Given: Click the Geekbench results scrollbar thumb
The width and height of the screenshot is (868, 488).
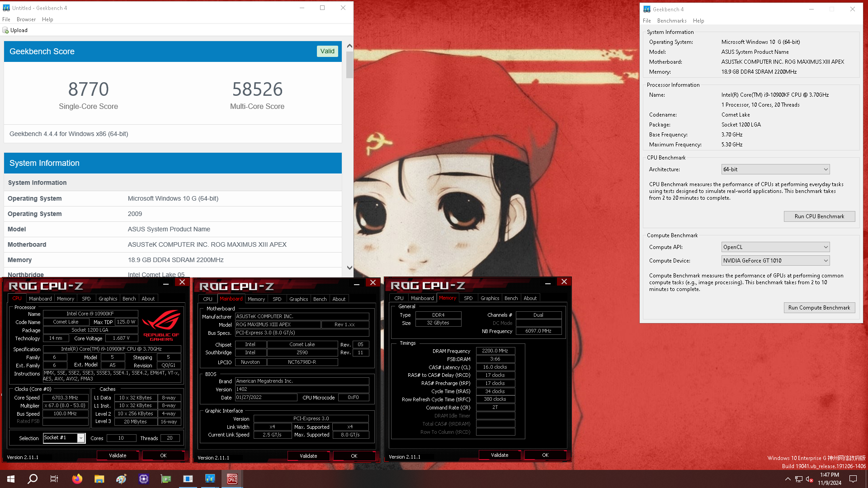Looking at the screenshot, I should pyautogui.click(x=349, y=65).
